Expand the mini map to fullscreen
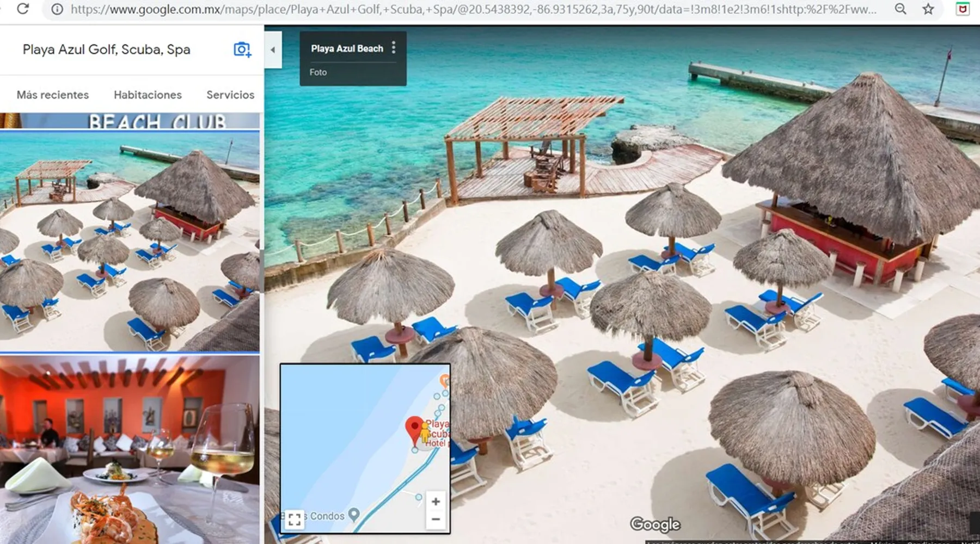This screenshot has height=544, width=980. [x=295, y=519]
